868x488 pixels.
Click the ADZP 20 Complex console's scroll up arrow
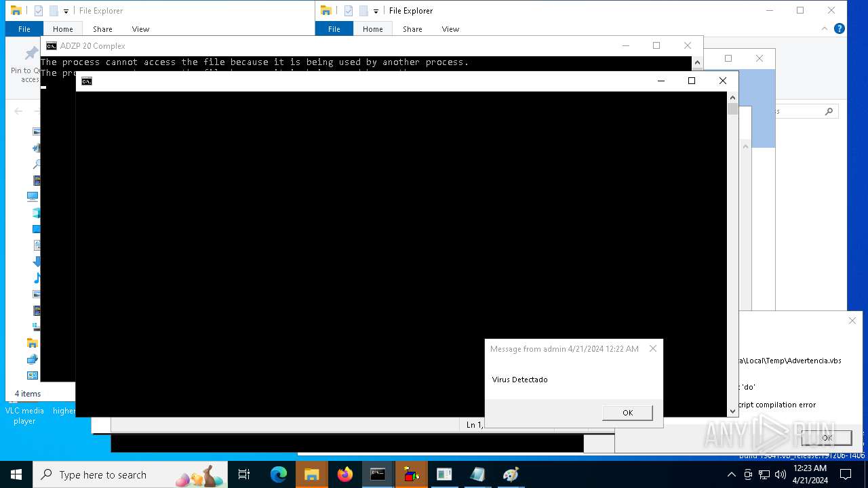[x=697, y=62]
